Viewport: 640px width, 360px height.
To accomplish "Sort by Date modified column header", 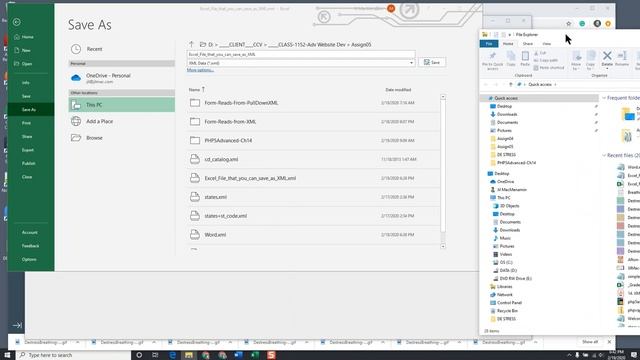I will coord(398,89).
